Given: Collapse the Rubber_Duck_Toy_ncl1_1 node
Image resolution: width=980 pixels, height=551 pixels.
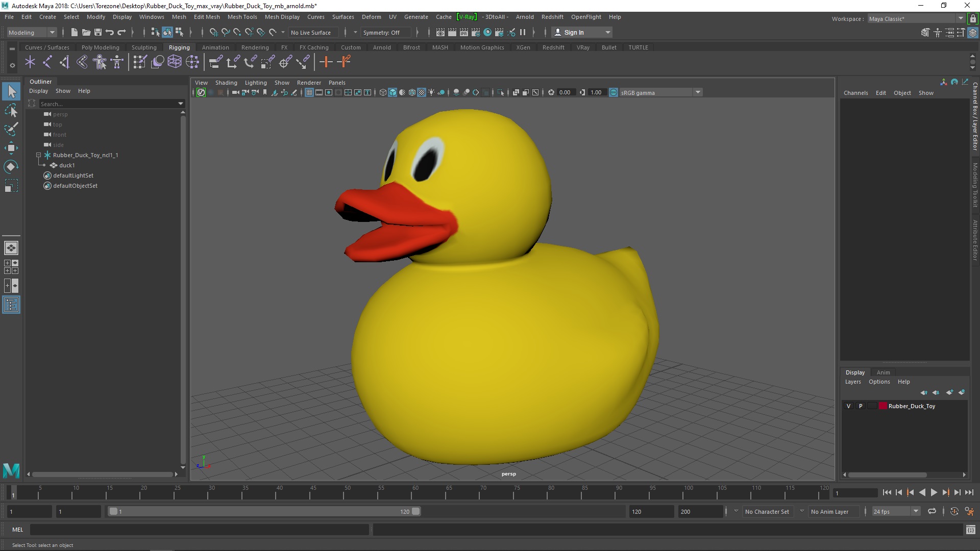Looking at the screenshot, I should [x=38, y=155].
